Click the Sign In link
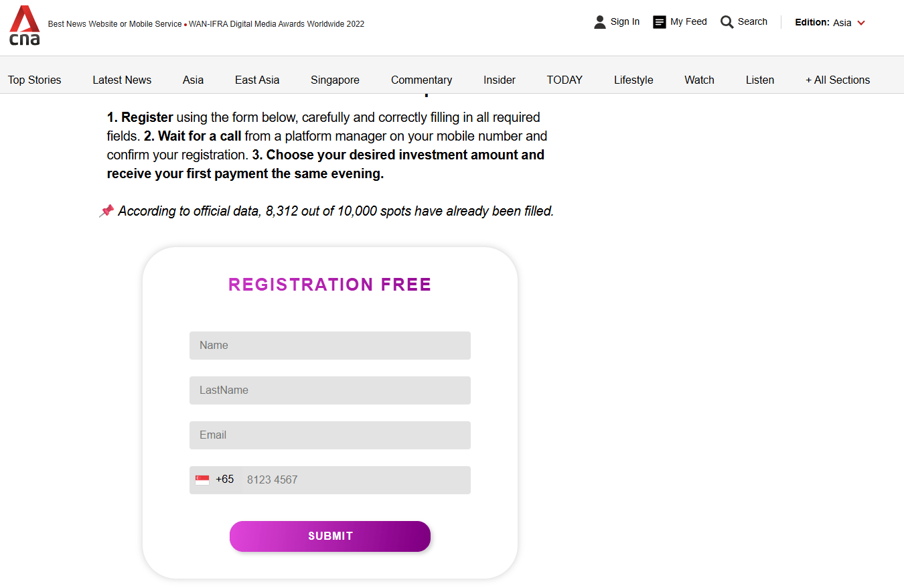This screenshot has height=588, width=904. click(623, 21)
